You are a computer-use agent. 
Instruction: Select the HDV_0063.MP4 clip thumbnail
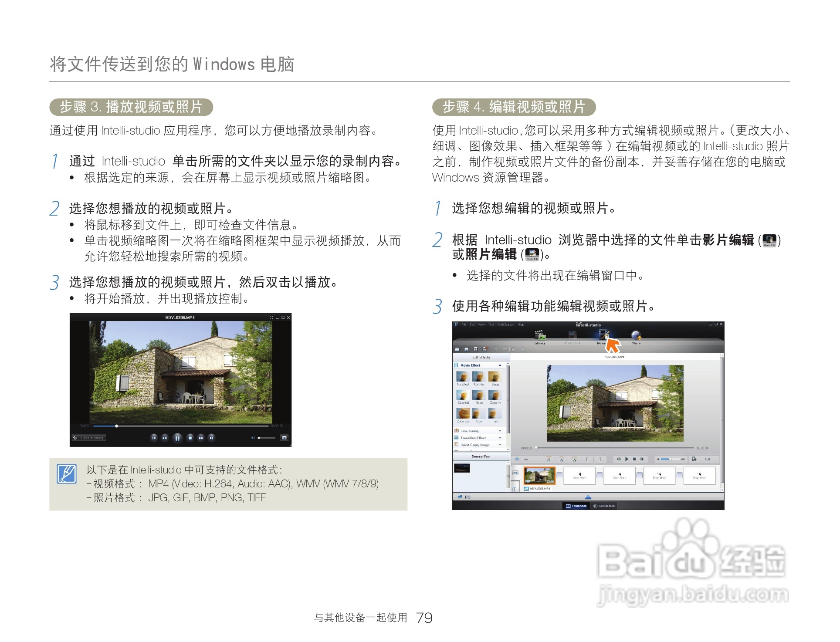point(540,475)
